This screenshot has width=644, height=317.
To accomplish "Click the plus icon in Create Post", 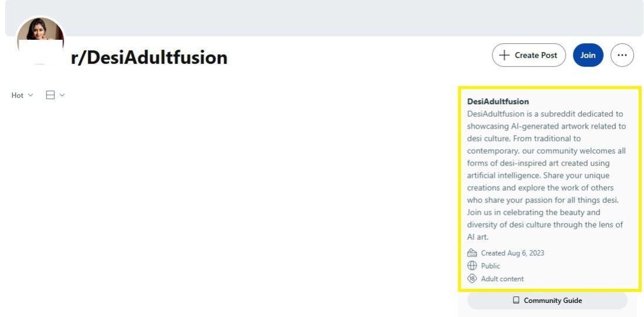I will 504,56.
